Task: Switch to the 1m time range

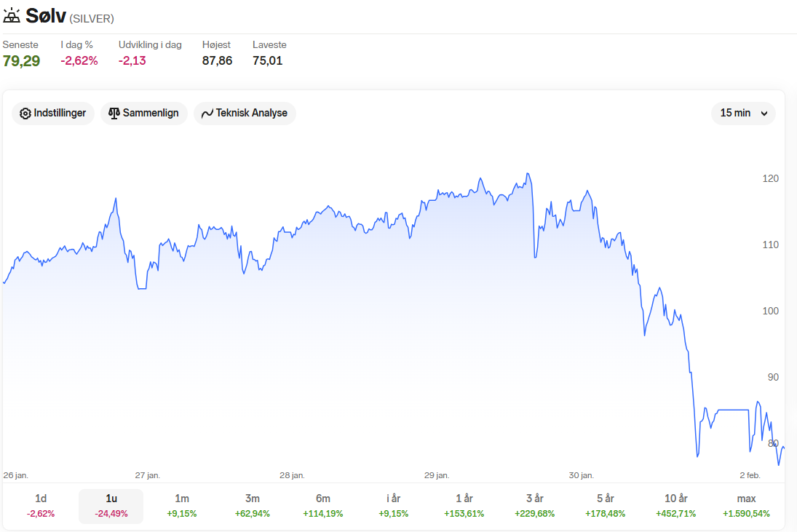Action: pos(181,506)
